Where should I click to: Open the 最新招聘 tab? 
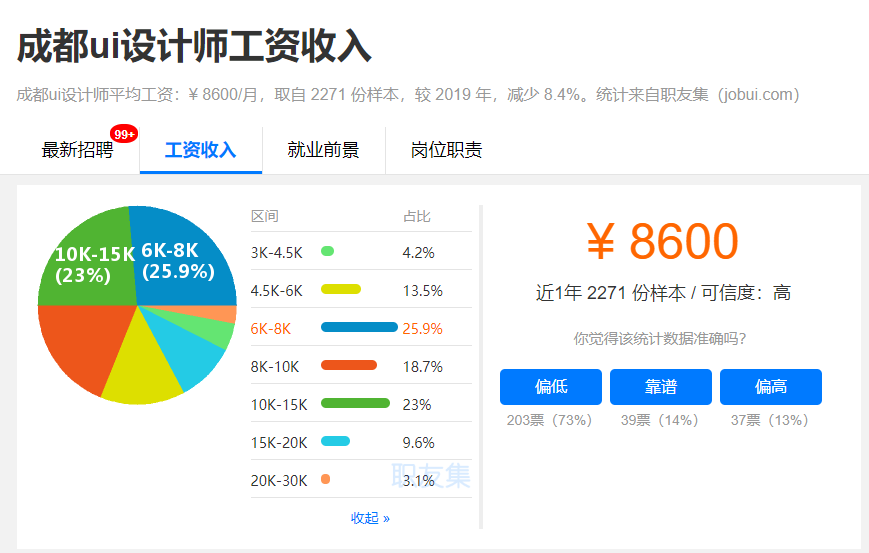coord(78,150)
